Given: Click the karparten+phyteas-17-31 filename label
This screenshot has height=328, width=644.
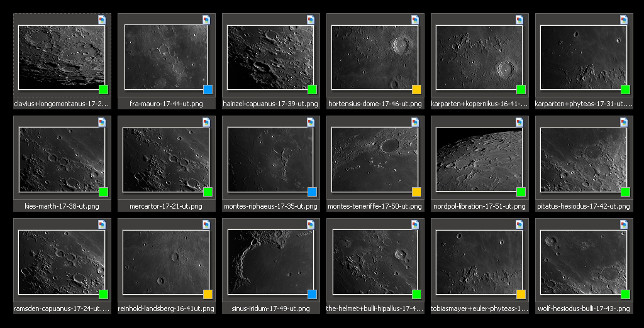Looking at the screenshot, I should (x=584, y=104).
